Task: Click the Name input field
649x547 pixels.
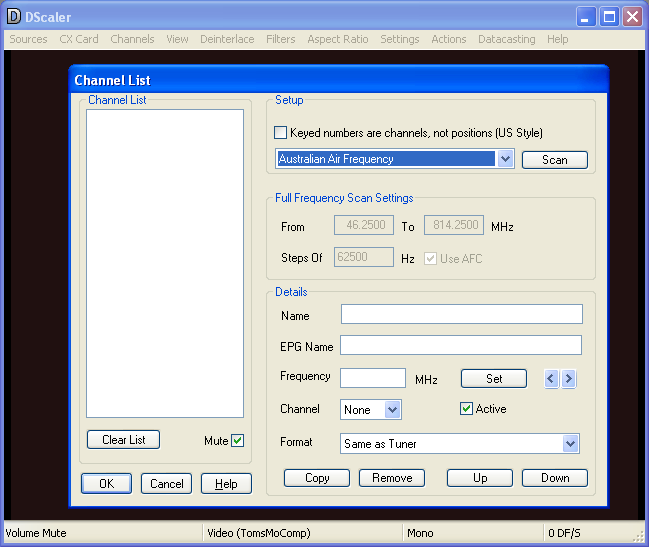Action: (462, 314)
